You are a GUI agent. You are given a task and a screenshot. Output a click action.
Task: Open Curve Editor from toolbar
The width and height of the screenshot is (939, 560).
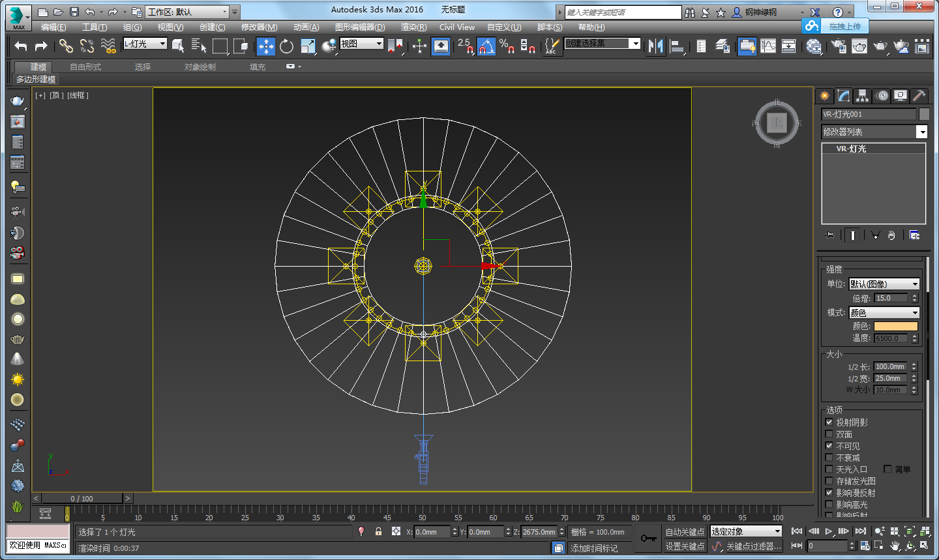click(x=768, y=46)
